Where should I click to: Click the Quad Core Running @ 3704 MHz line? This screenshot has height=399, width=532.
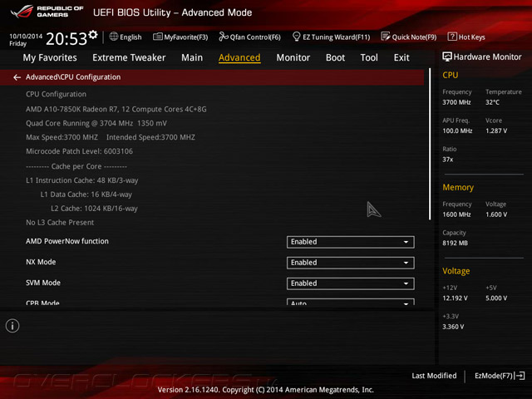tap(96, 123)
